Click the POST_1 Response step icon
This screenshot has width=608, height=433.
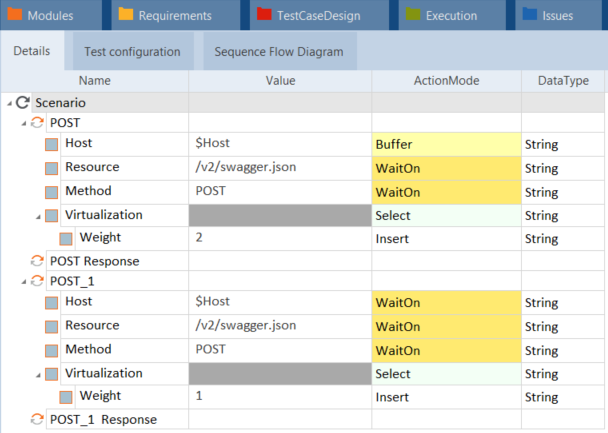pos(38,419)
